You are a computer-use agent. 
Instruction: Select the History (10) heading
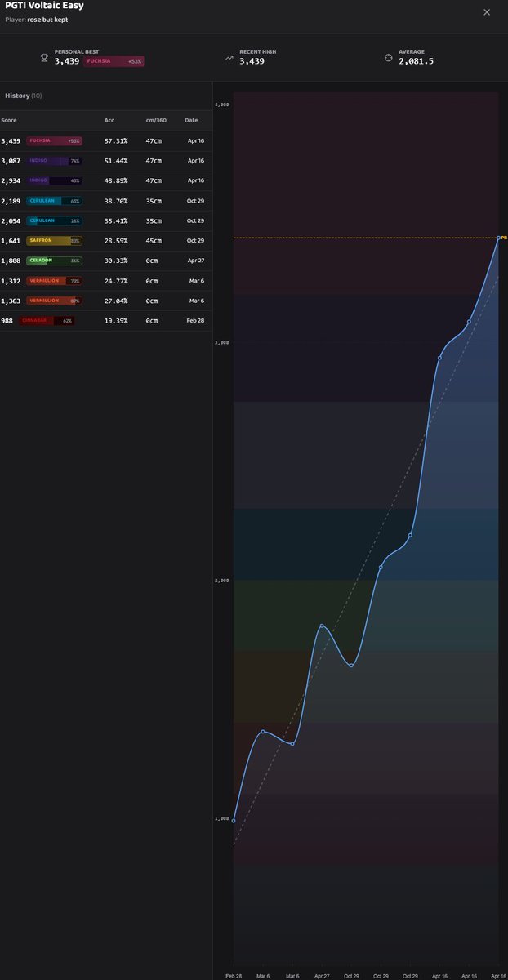[23, 96]
